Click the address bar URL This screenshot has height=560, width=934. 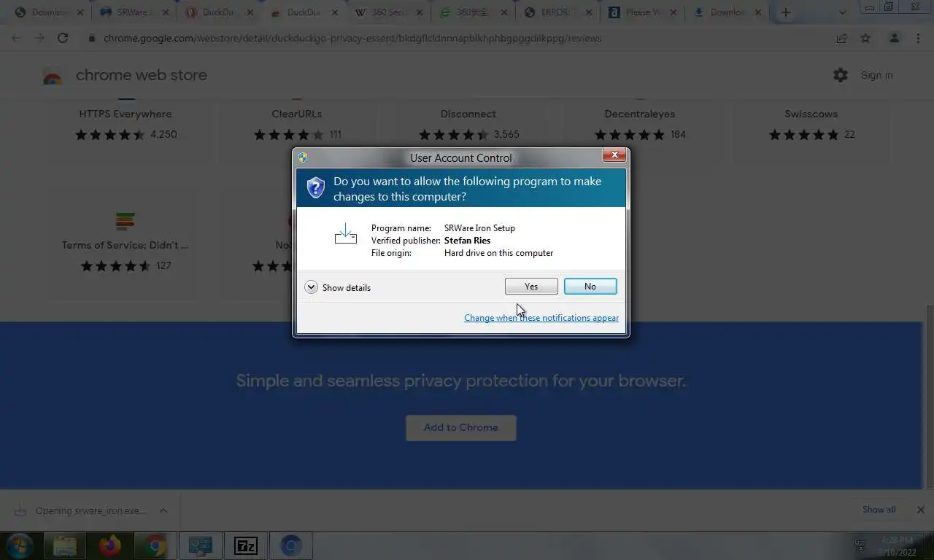coord(352,38)
